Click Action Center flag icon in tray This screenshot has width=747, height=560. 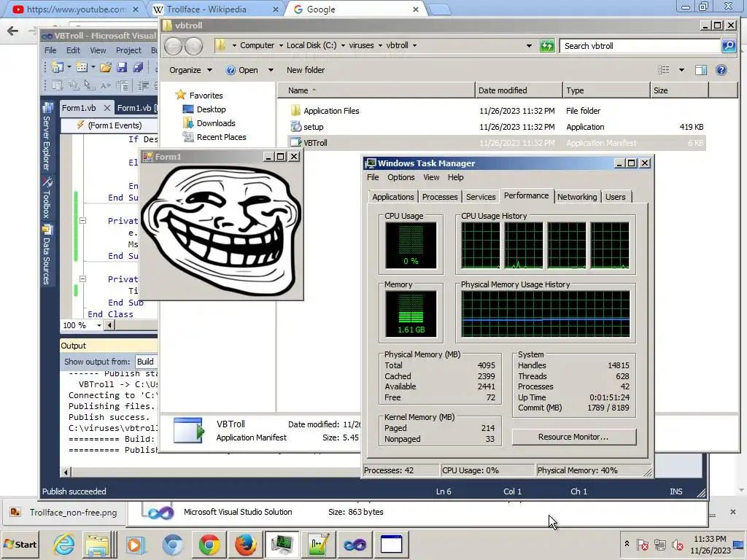point(643,544)
